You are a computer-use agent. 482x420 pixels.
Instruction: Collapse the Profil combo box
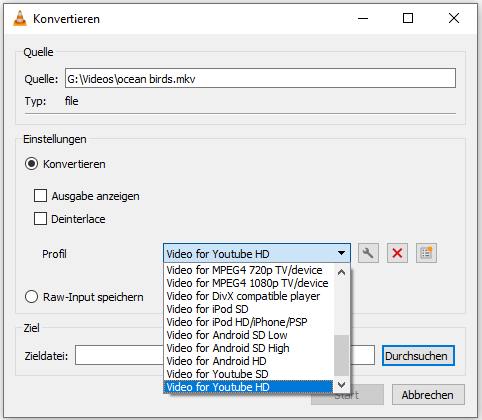click(x=257, y=253)
